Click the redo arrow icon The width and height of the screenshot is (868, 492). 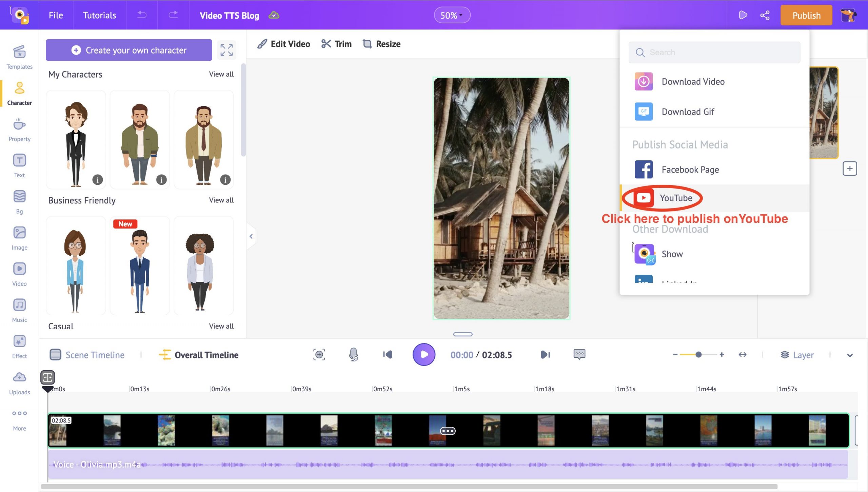click(x=173, y=15)
